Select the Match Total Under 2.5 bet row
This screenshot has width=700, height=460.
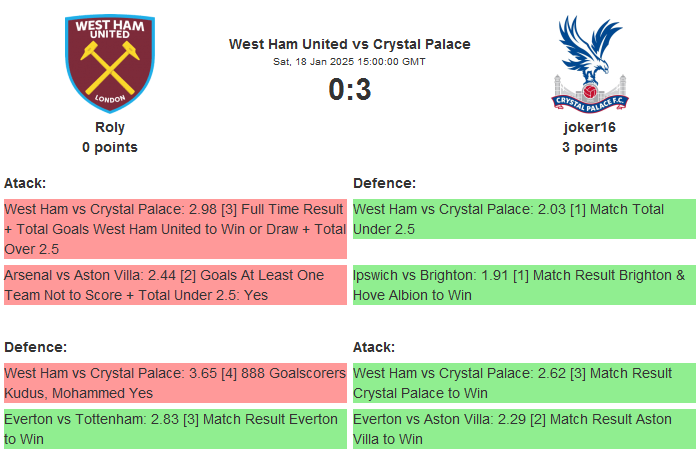pyautogui.click(x=523, y=219)
